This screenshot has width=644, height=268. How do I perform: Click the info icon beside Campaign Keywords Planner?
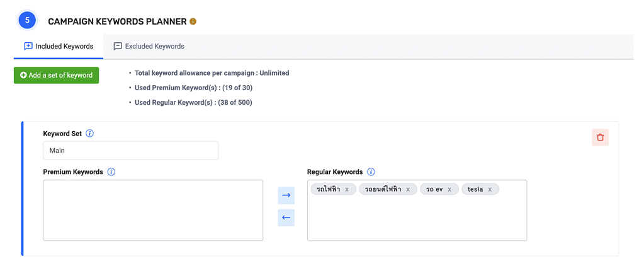tap(193, 21)
